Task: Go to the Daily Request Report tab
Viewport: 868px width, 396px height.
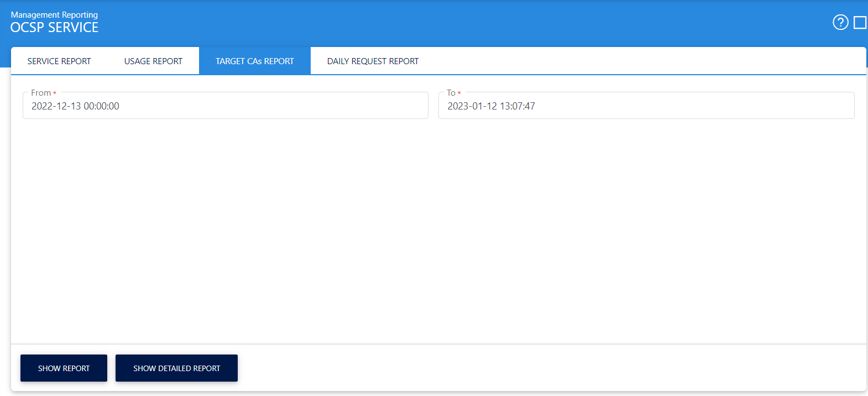Action: point(373,61)
